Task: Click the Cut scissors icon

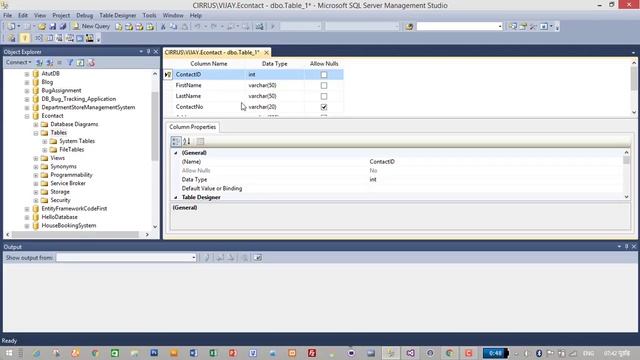Action: click(163, 27)
